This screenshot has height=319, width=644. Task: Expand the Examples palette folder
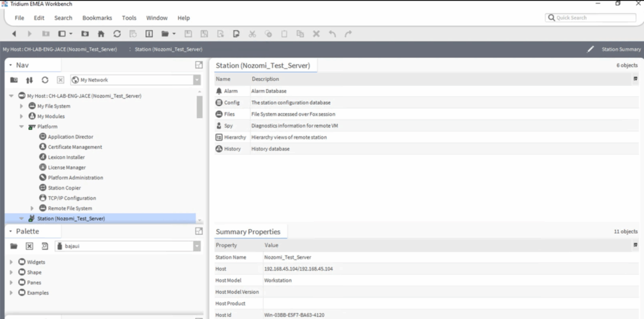(x=11, y=293)
